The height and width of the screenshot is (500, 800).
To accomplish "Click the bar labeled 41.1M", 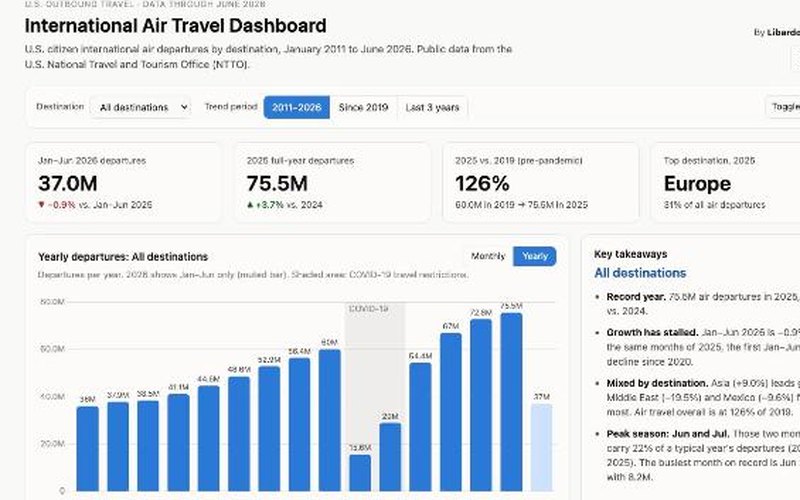I will 178,442.
